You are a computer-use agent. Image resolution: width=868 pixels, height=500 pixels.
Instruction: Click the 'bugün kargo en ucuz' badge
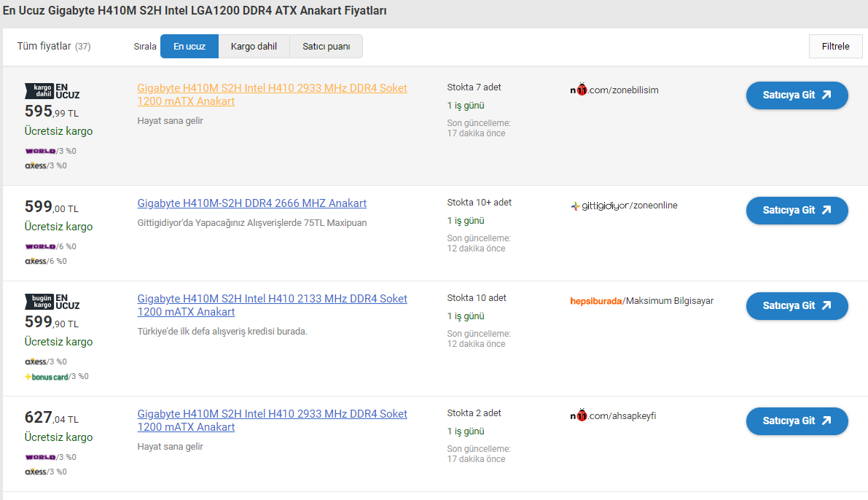coord(52,301)
